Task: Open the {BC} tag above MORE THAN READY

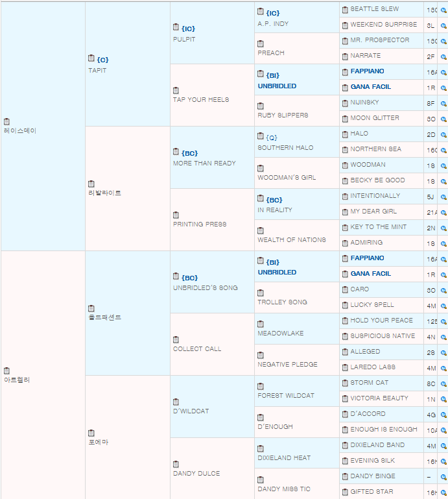Action: point(189,153)
